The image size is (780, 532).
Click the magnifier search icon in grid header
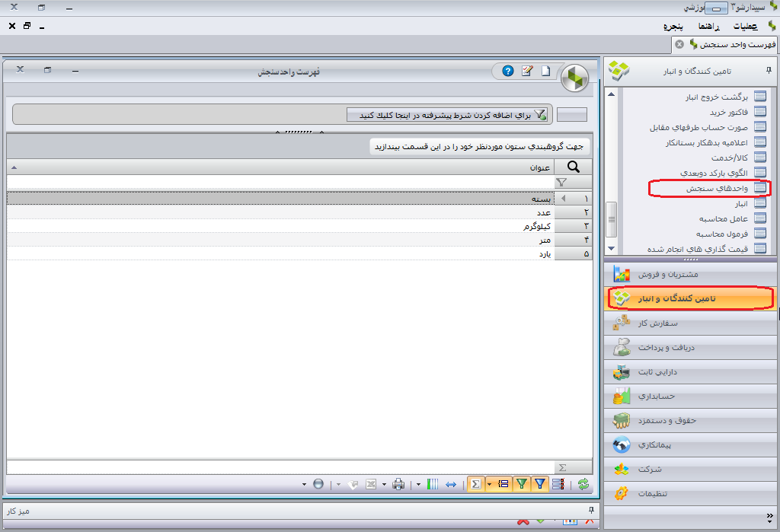[x=573, y=167]
